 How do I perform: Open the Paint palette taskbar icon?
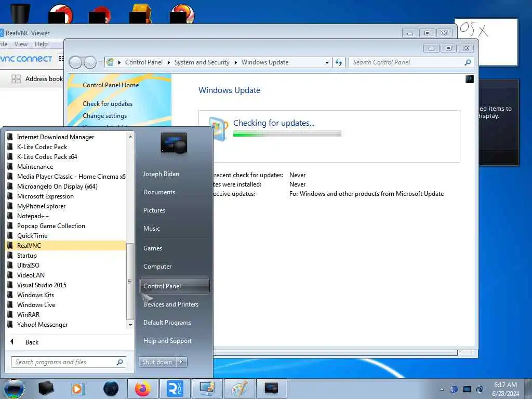click(x=239, y=389)
